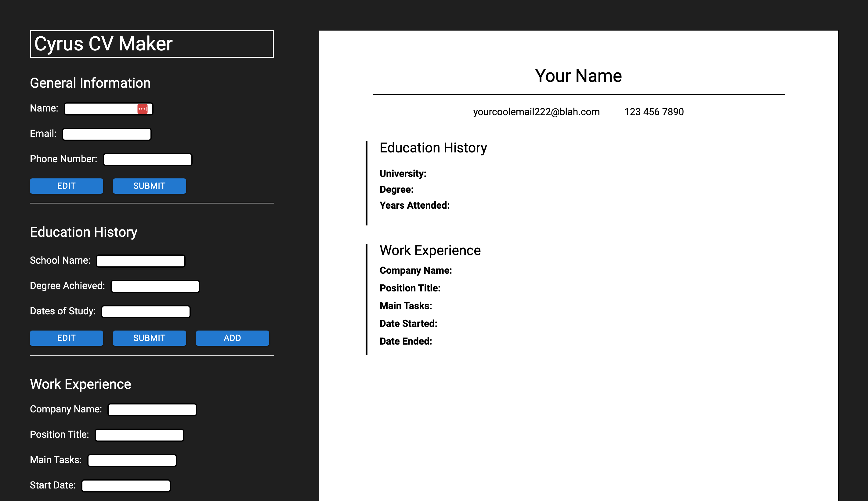Click the Start Date input field
The height and width of the screenshot is (501, 868).
click(125, 485)
